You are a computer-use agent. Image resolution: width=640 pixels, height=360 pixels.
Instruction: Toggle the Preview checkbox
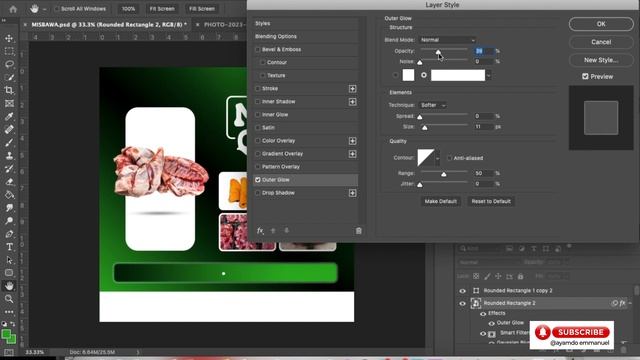[x=585, y=76]
